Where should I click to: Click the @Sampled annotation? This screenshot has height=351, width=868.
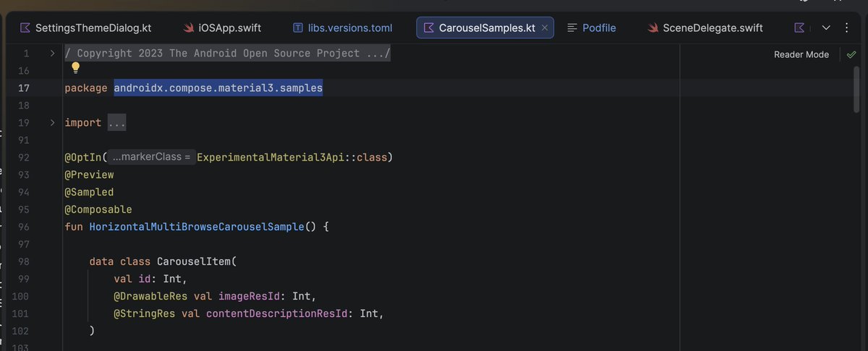tap(89, 192)
